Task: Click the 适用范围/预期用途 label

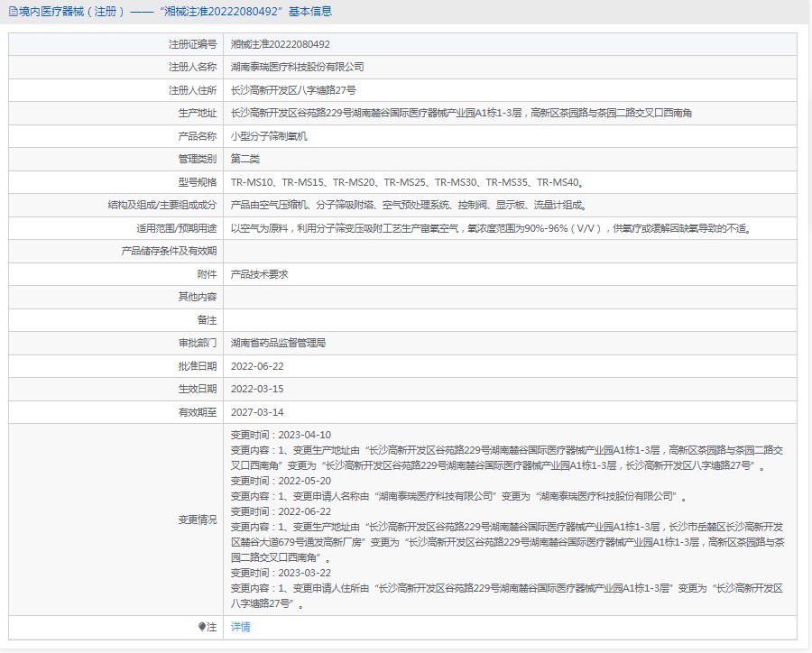Action: point(177,228)
